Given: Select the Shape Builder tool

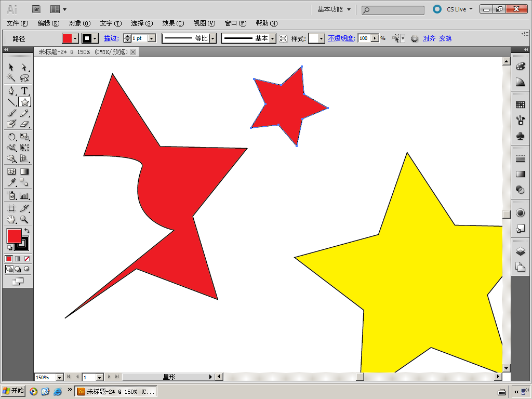Looking at the screenshot, I should point(11,158).
